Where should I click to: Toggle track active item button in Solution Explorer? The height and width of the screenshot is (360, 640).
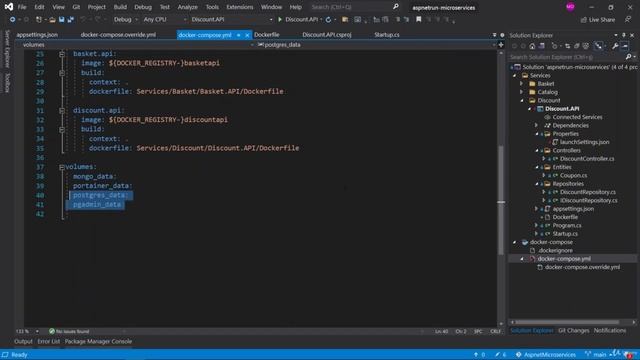598,46
